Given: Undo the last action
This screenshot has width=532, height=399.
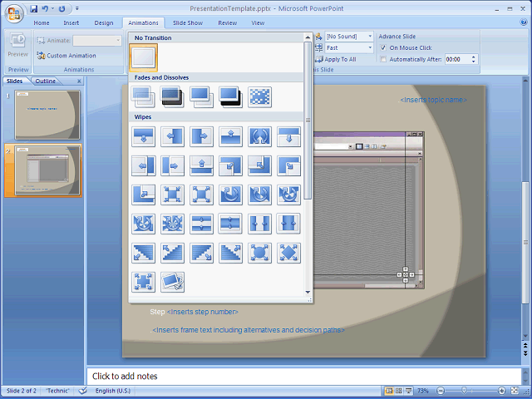Looking at the screenshot, I should tap(45, 8).
